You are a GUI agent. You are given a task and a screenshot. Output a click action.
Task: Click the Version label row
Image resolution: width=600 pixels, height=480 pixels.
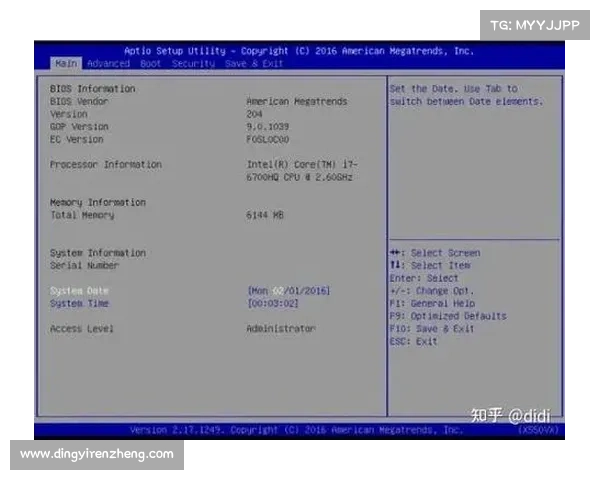click(x=69, y=114)
